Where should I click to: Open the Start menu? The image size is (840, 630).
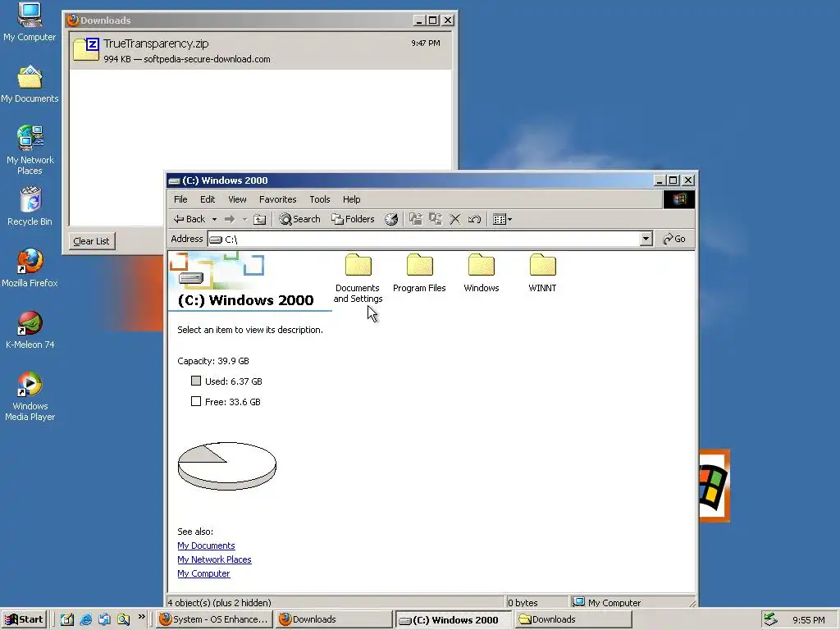(24, 619)
